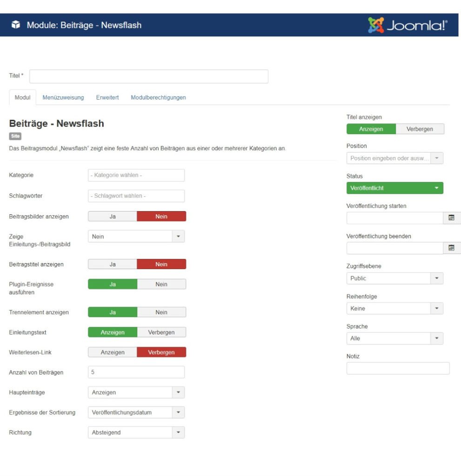The height and width of the screenshot is (476, 461).
Task: Open Zeige Einleitungs-/Beitragsbild dropdown
Action: 136,236
